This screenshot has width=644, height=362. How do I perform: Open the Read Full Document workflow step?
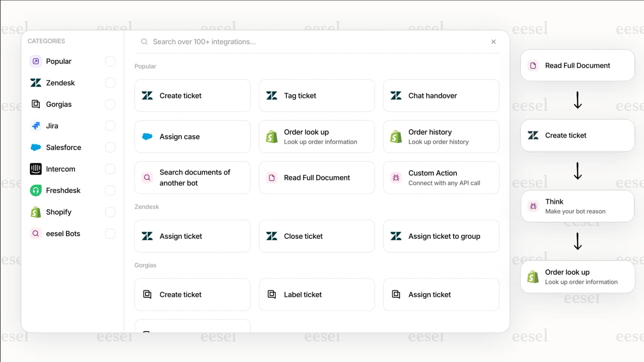[x=578, y=66]
